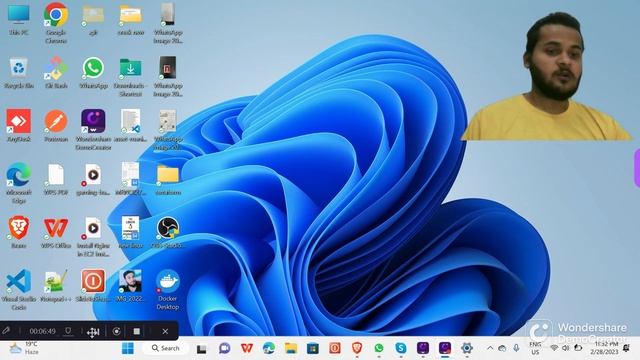Open the notification bell in the tray

(x=626, y=348)
